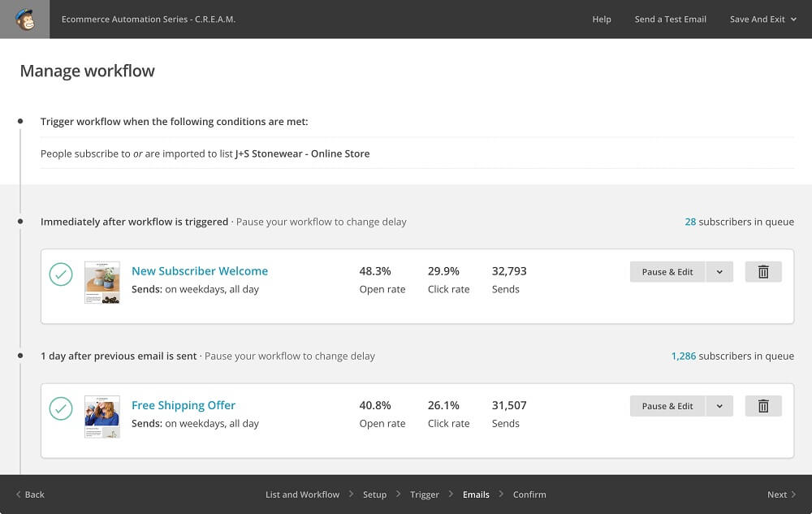Pause & Edit the New Subscriber Welcome email
Image resolution: width=812 pixels, height=514 pixels.
667,271
